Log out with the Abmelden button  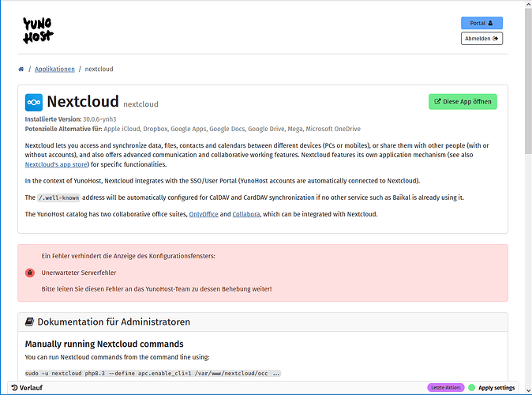pyautogui.click(x=481, y=38)
